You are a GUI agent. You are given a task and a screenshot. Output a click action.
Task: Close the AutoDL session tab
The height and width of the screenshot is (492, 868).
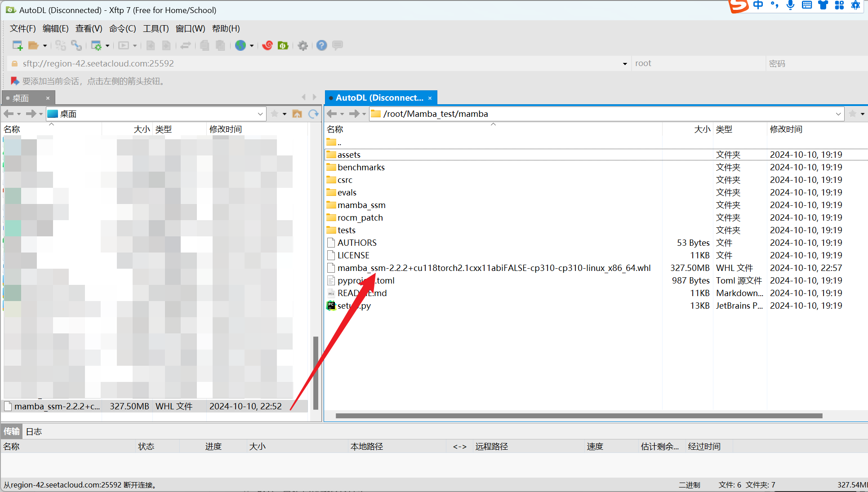coord(430,98)
